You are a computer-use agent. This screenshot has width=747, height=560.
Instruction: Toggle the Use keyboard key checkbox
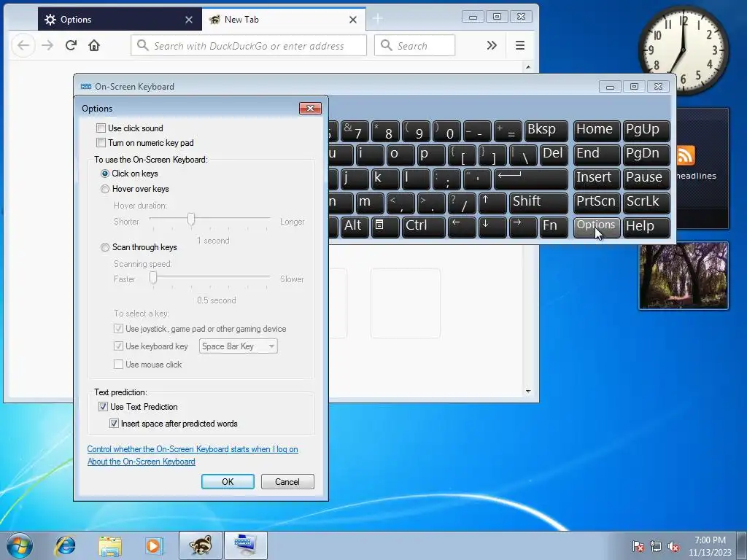click(118, 346)
